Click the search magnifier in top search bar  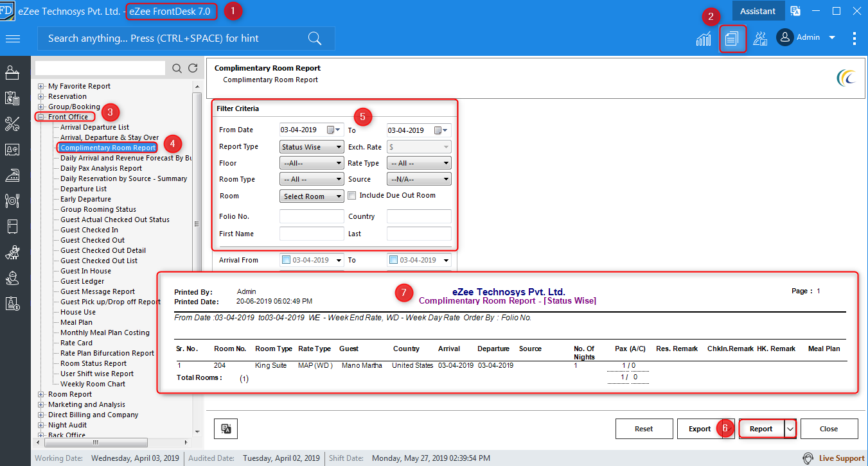tap(315, 39)
